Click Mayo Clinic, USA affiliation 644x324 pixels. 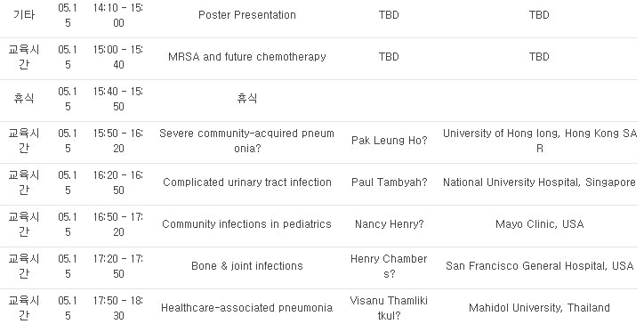(x=539, y=224)
